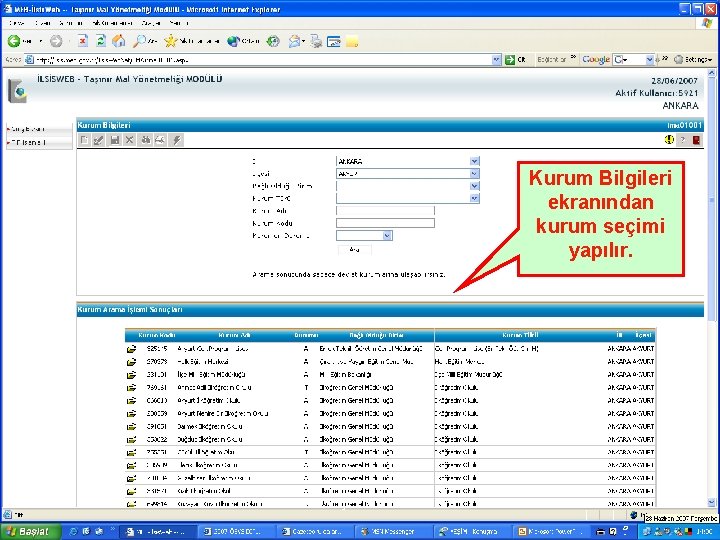The height and width of the screenshot is (540, 720).
Task: Expand the Bağlı Olduğu Birim dropdown
Action: click(x=474, y=186)
